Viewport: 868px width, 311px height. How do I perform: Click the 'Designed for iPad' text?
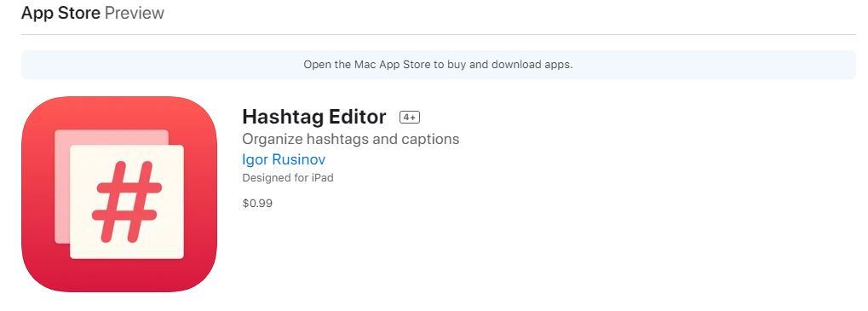click(288, 178)
